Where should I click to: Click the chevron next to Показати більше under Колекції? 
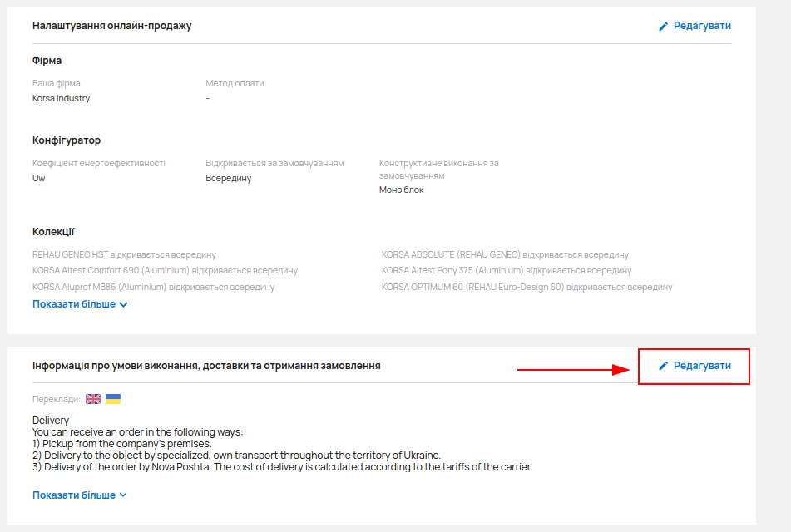coord(123,304)
